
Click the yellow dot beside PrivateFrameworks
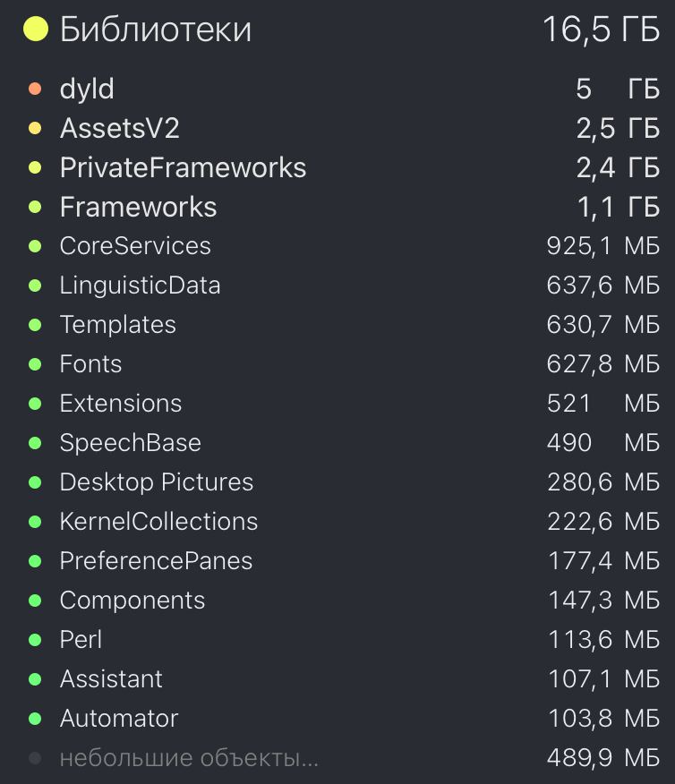[35, 167]
